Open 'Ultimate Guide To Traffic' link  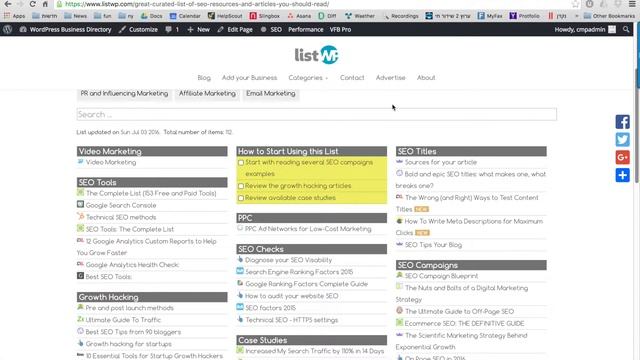click(123, 320)
